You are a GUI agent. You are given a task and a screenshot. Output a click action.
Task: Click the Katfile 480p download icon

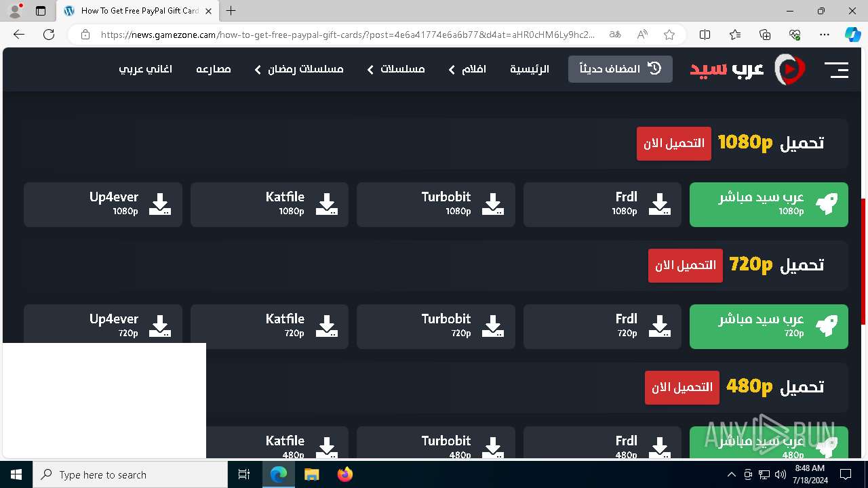click(x=327, y=447)
